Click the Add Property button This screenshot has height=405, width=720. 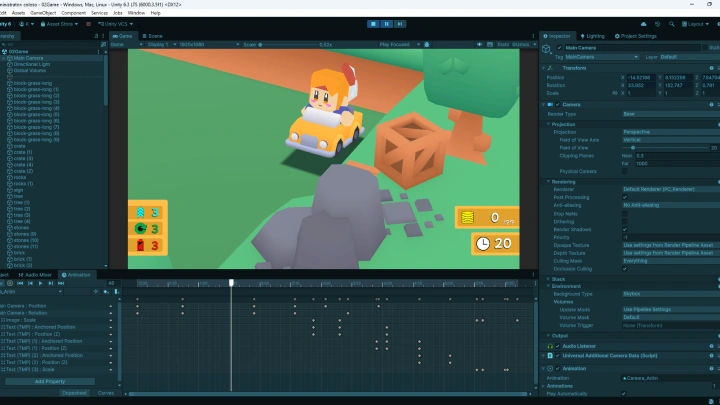(x=50, y=382)
